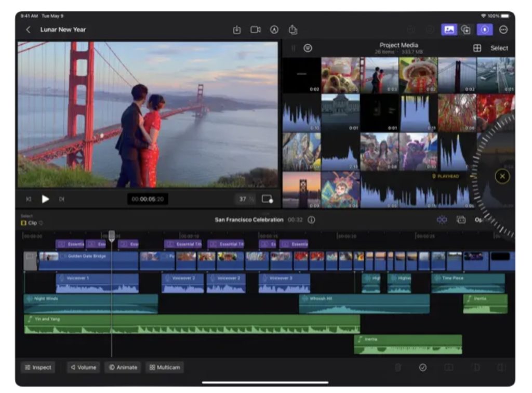Open the more options ellipsis button

(503, 30)
